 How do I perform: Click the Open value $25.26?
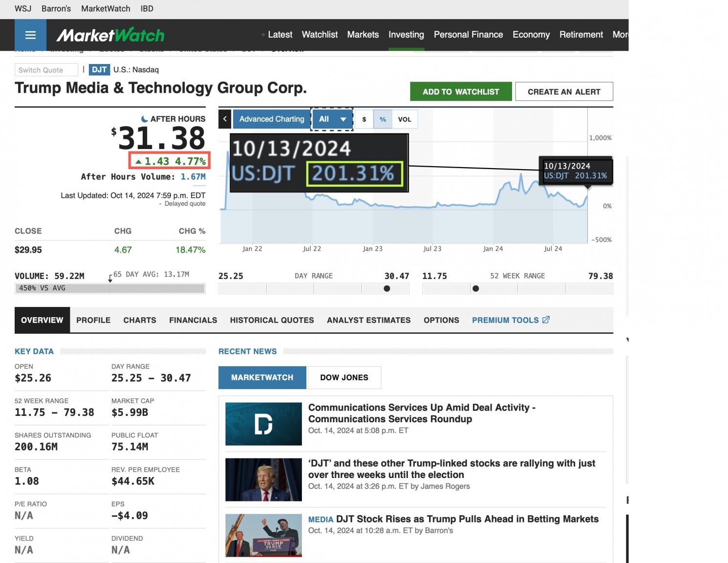click(33, 378)
